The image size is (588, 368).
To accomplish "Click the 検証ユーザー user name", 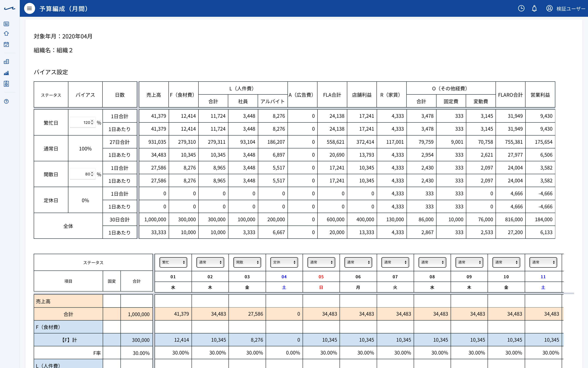I will tap(571, 9).
